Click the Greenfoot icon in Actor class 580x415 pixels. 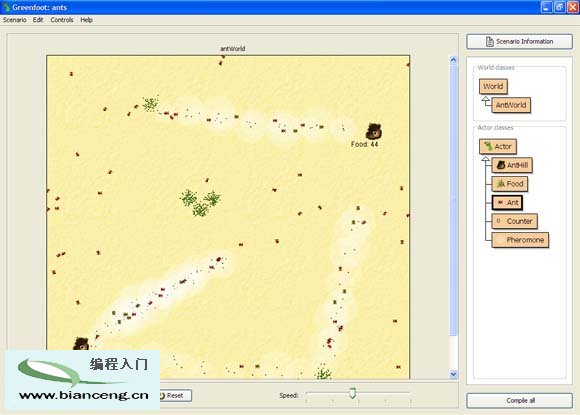pos(488,146)
